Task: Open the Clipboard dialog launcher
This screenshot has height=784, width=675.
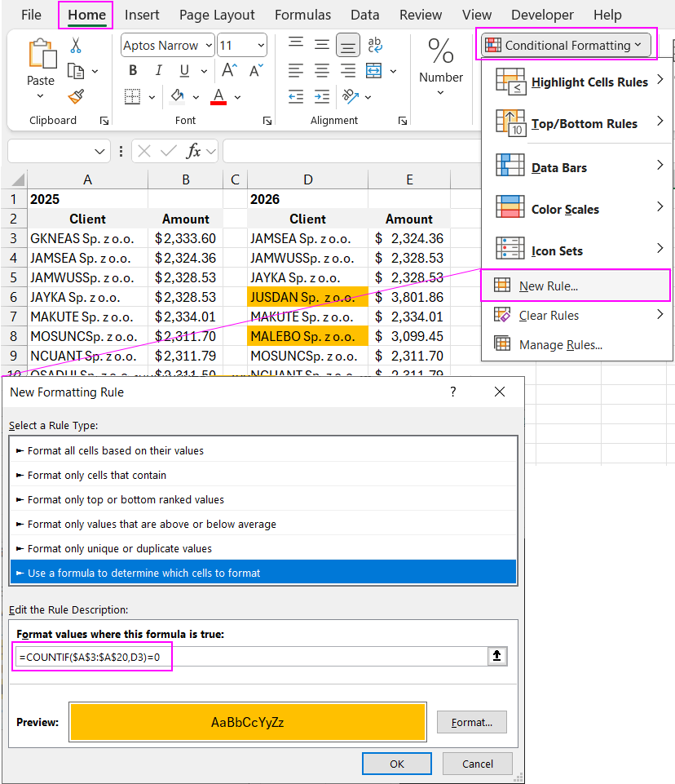Action: click(105, 120)
